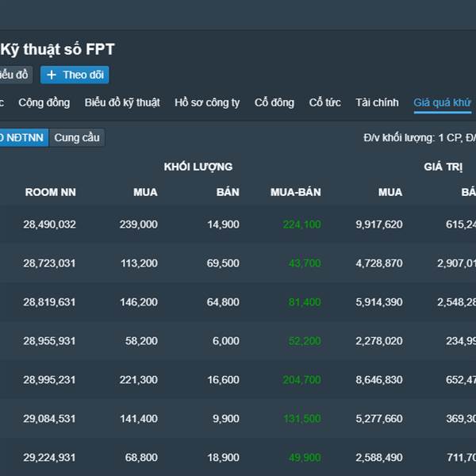Click the MUA header under GIÁ TRỊ

pyautogui.click(x=390, y=192)
